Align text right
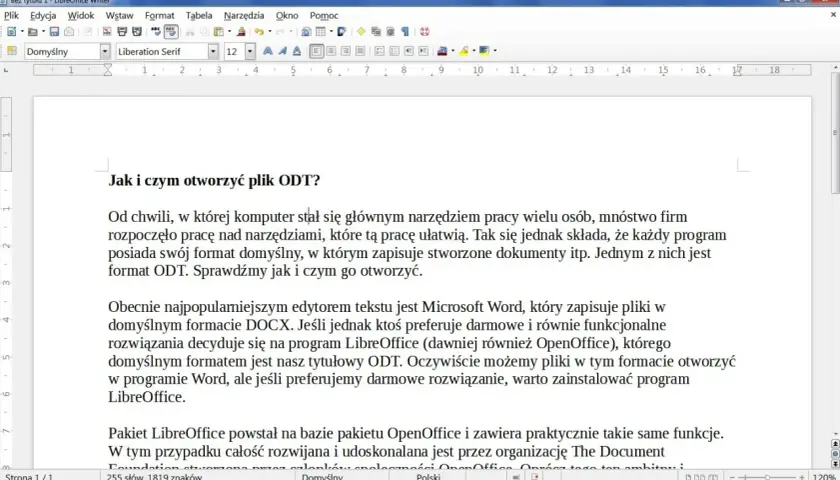This screenshot has width=840, height=480. coord(346,51)
